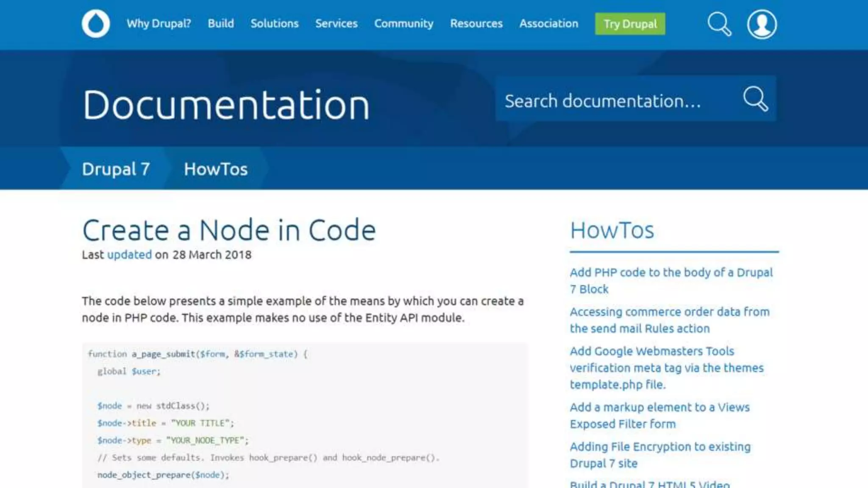Open the Resources menu item
The height and width of the screenshot is (488, 868).
tap(476, 24)
